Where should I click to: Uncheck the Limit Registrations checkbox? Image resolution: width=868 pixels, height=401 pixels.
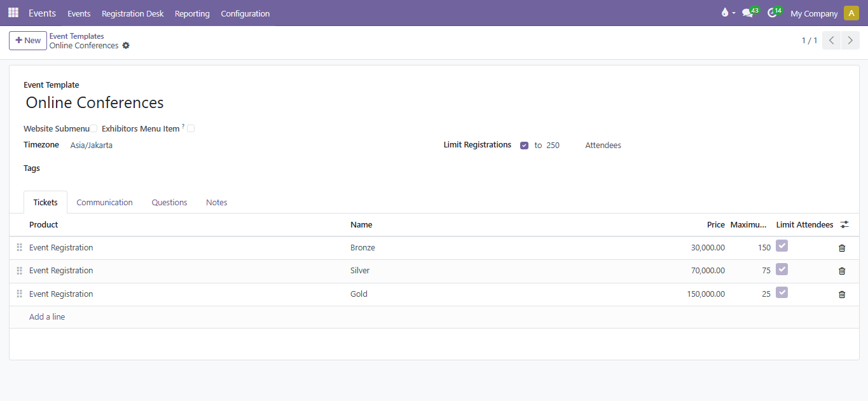pyautogui.click(x=524, y=146)
